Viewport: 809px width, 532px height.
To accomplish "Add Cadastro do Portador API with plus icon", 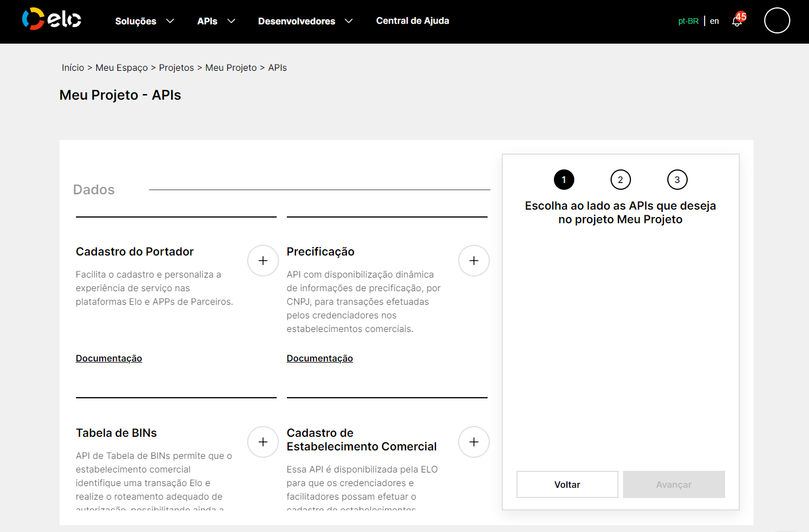I will coord(262,261).
